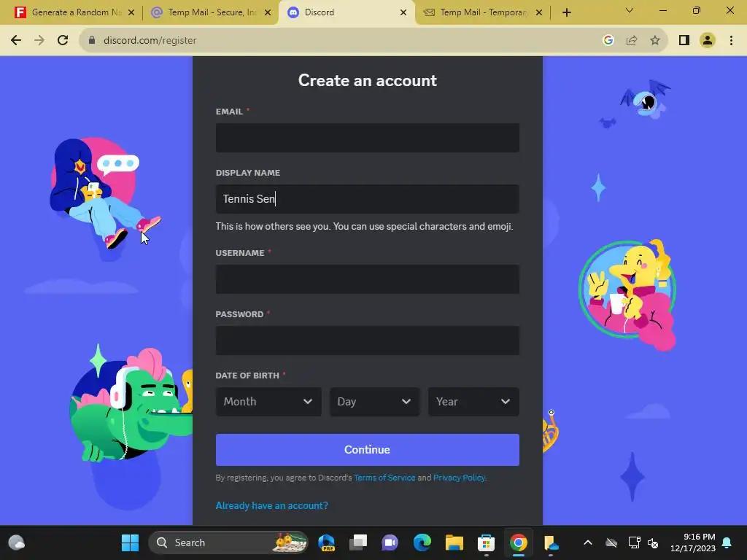Close the Temp Mail - Temporary tab
747x560 pixels.
pyautogui.click(x=539, y=12)
